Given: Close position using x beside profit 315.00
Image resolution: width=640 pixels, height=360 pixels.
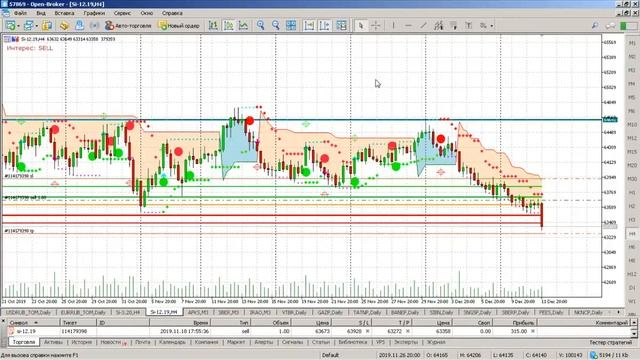Looking at the screenshot, I should point(533,331).
